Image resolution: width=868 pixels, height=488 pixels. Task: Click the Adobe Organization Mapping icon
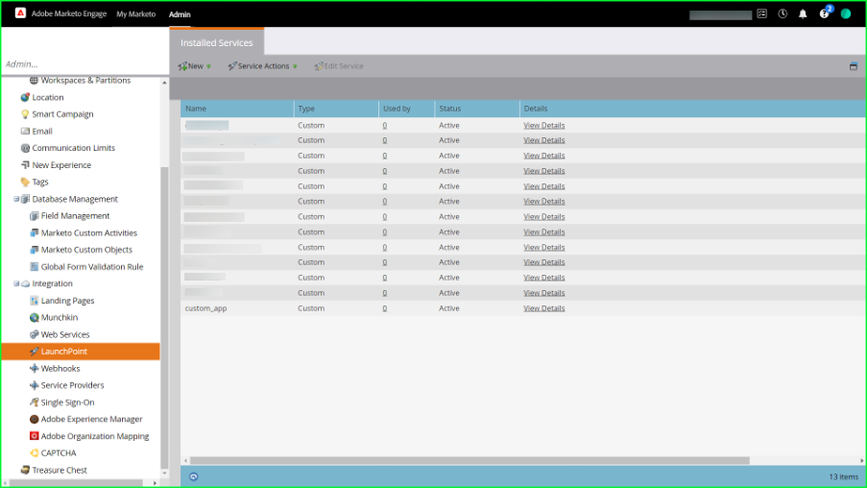click(x=34, y=436)
